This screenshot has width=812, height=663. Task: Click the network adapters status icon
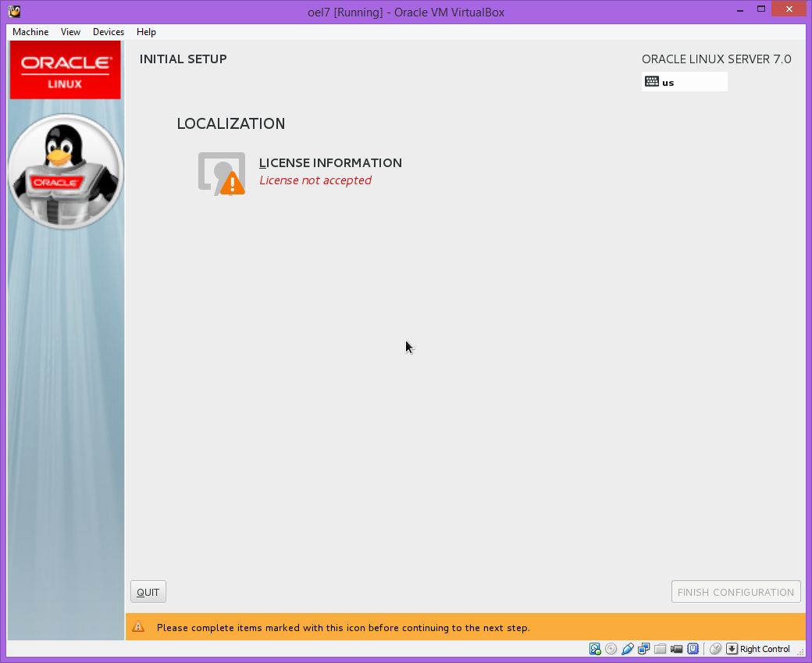(x=643, y=649)
